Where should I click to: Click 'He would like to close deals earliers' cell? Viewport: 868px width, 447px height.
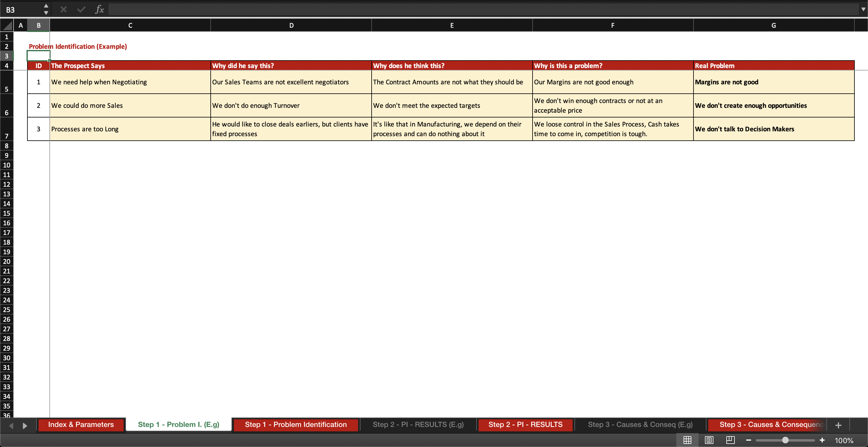point(291,129)
